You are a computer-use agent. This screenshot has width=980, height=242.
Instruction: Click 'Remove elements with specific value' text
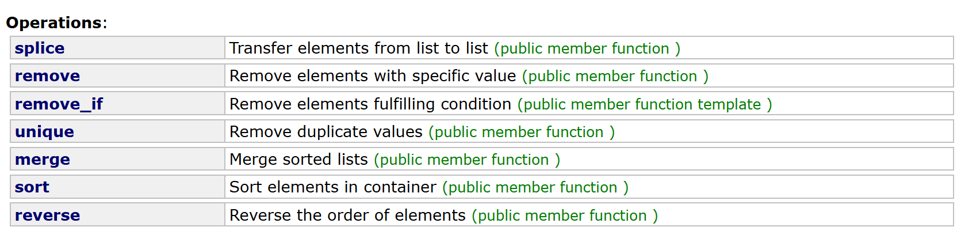click(x=373, y=75)
